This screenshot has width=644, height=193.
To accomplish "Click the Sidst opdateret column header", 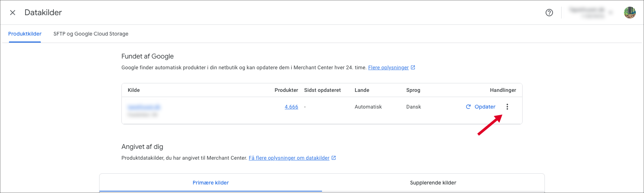I will pos(322,90).
